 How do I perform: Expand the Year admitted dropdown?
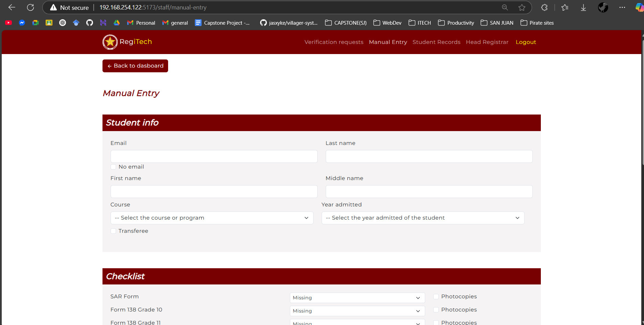click(423, 218)
